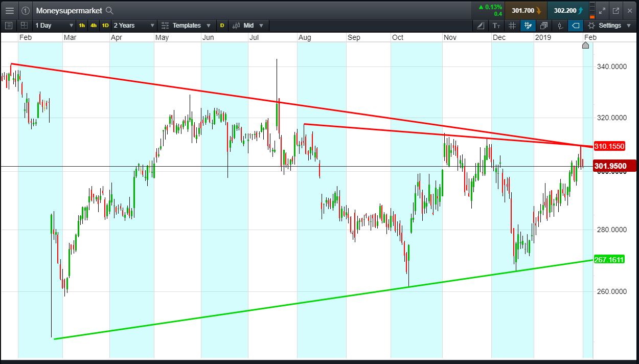Viewport: 639px width, 364px height.
Task: Toggle the price label tag display
Action: click(576, 25)
